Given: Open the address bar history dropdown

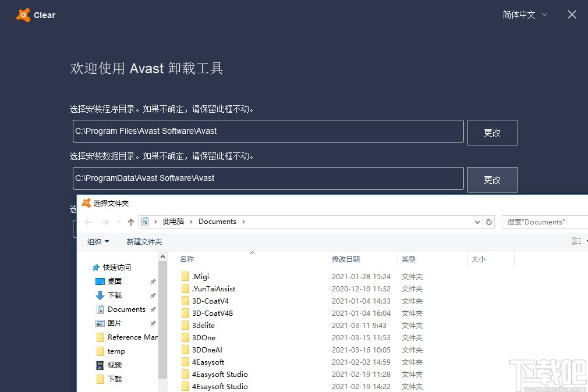Looking at the screenshot, I should (477, 222).
